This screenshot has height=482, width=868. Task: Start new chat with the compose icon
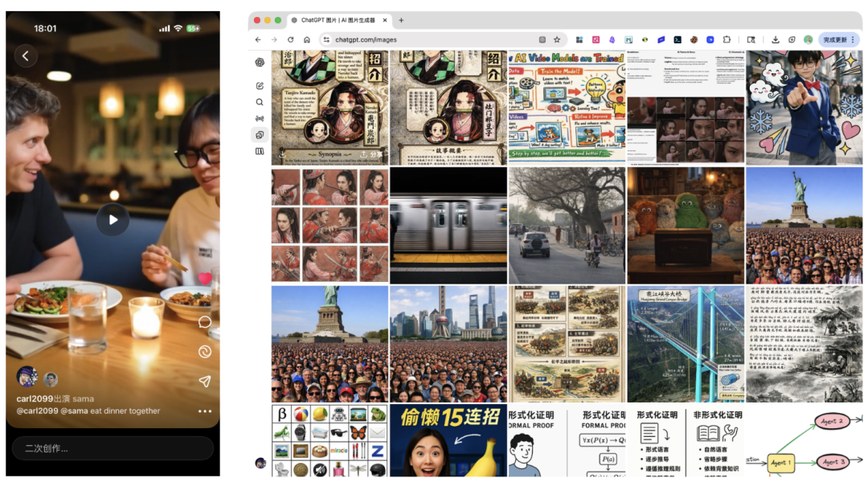click(260, 86)
